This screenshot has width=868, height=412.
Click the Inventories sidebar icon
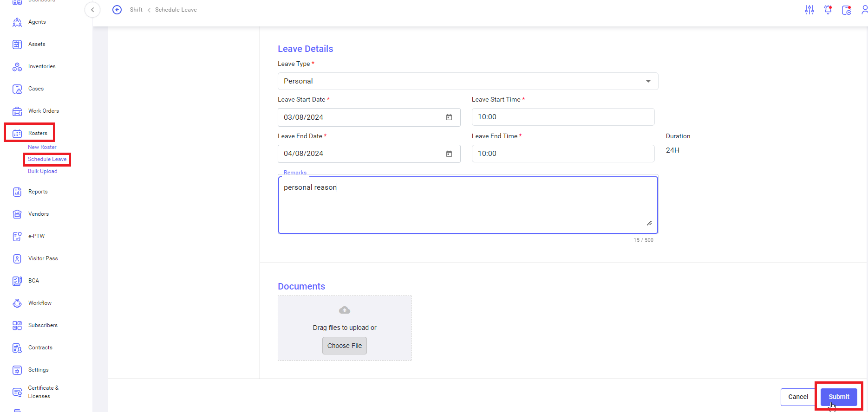pos(17,67)
